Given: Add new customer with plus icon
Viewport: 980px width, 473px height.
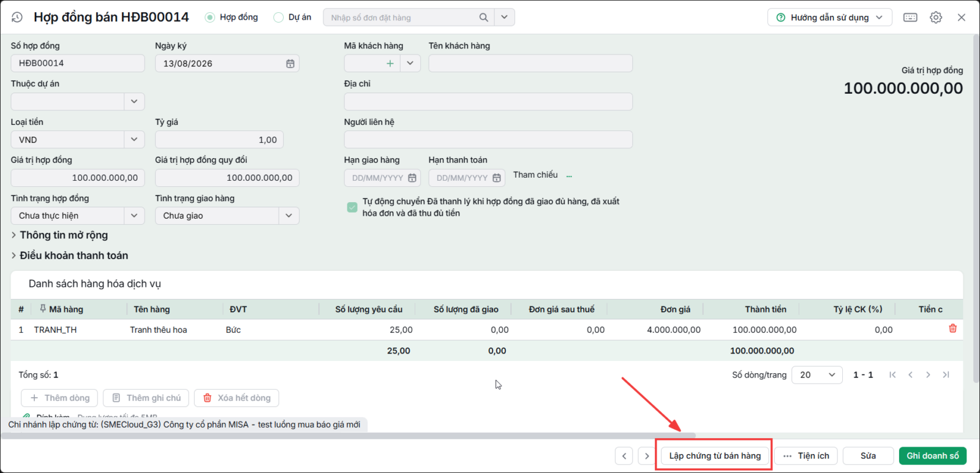Looking at the screenshot, I should coord(390,63).
